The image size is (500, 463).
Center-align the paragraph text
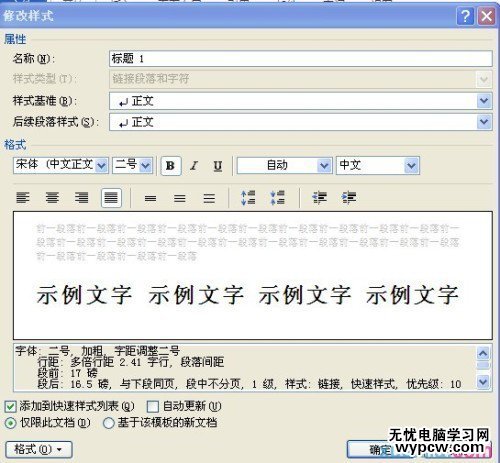point(52,198)
